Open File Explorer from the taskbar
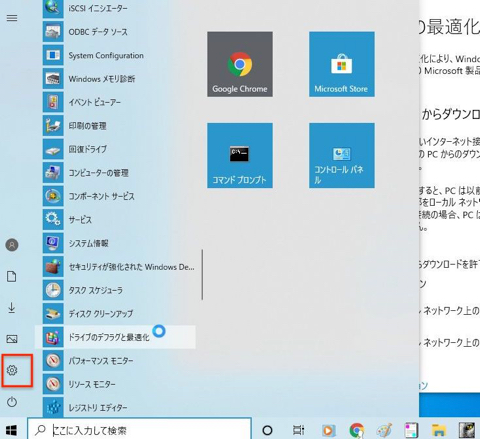480x439 pixels. (439, 430)
